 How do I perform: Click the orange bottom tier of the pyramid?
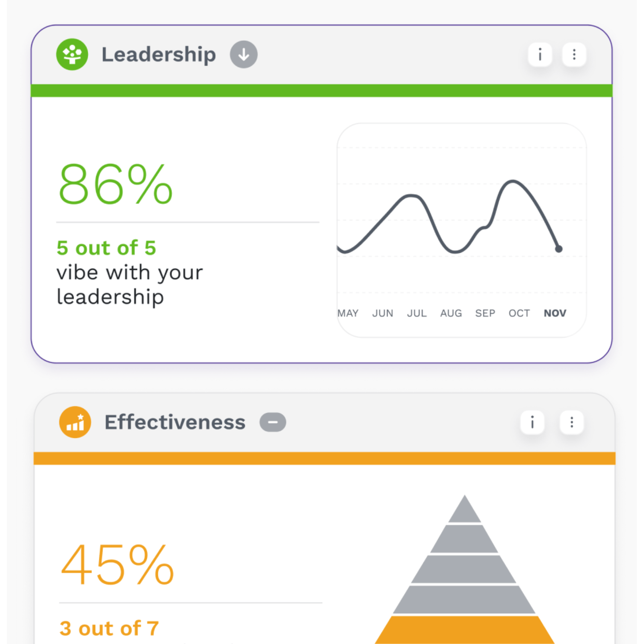click(465, 630)
